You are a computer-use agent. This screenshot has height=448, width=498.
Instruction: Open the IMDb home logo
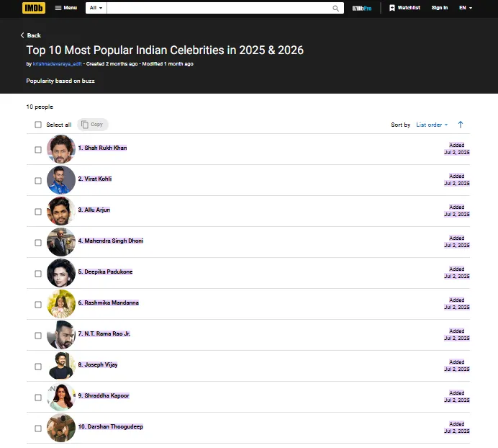[34, 8]
